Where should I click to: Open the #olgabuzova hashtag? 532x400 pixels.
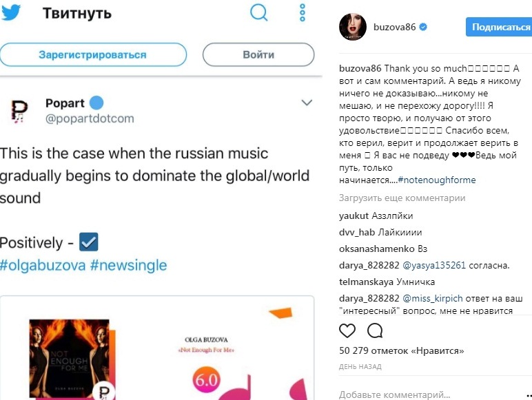(42, 266)
